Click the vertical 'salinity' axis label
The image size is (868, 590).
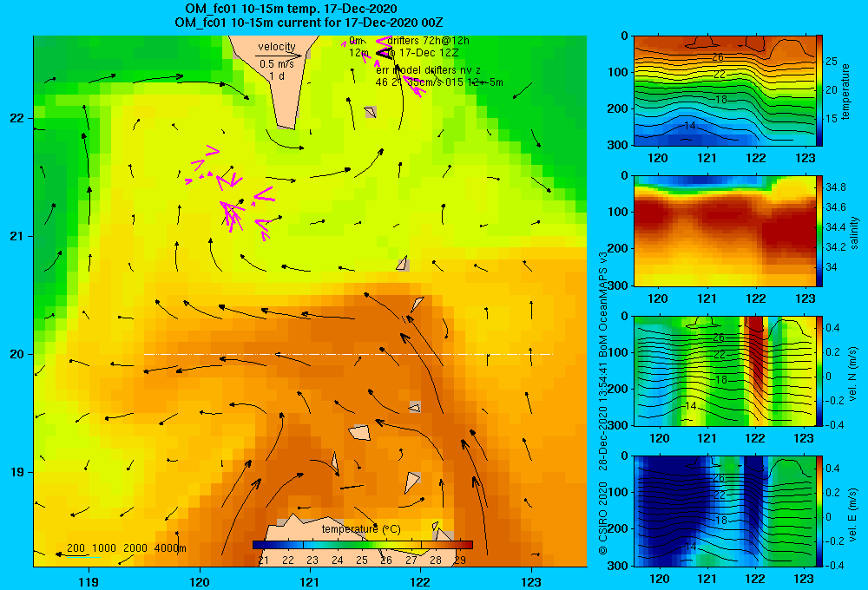pos(855,232)
